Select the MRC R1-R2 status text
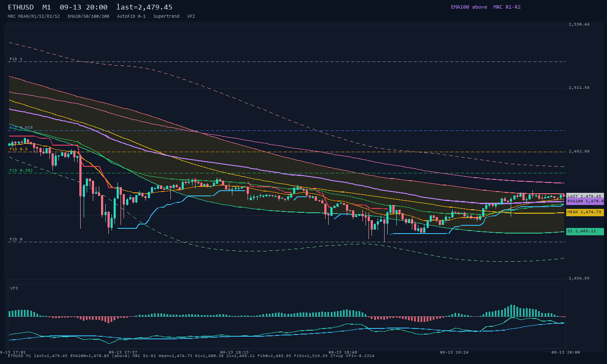 (507, 7)
